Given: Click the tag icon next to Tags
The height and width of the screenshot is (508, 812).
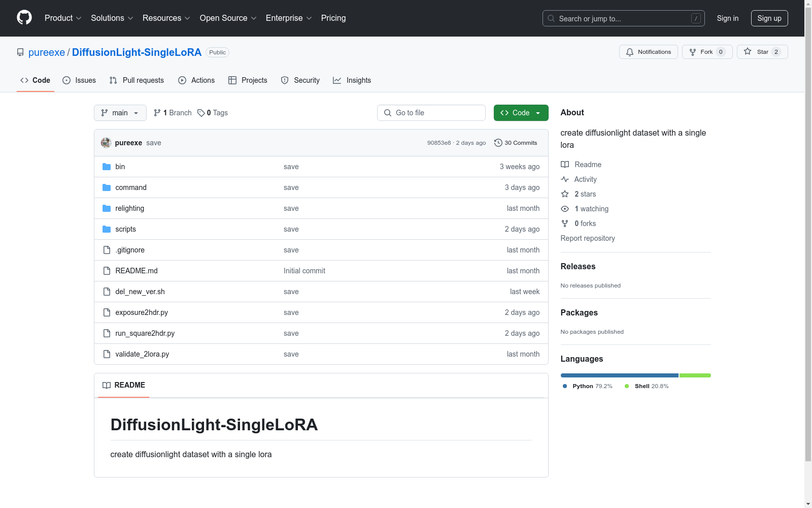Looking at the screenshot, I should coord(201,113).
